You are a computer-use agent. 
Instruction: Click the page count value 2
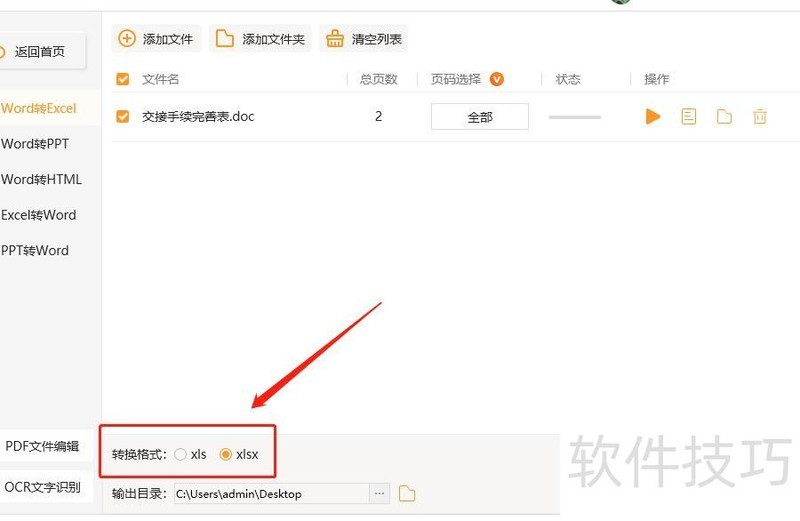pyautogui.click(x=378, y=116)
